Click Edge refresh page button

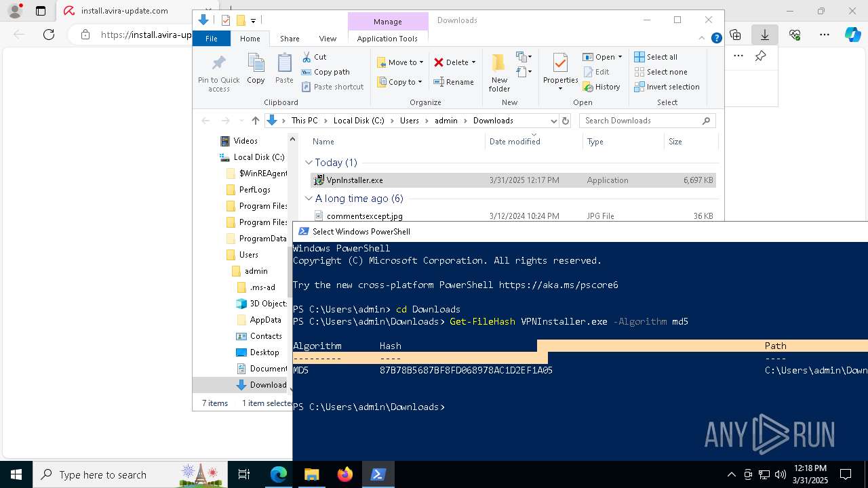[48, 35]
